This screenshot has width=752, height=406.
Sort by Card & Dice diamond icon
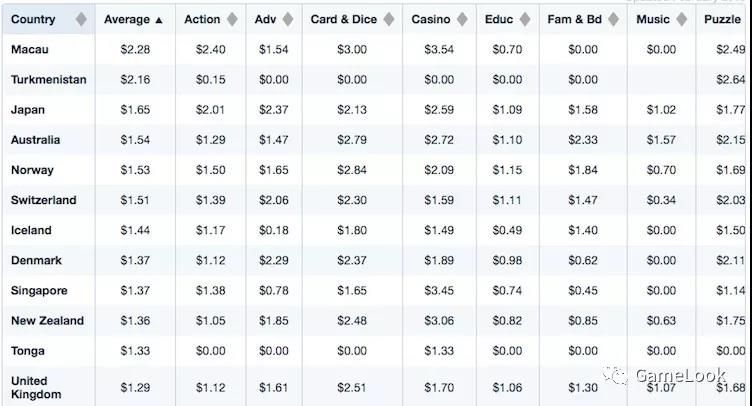pyautogui.click(x=389, y=19)
